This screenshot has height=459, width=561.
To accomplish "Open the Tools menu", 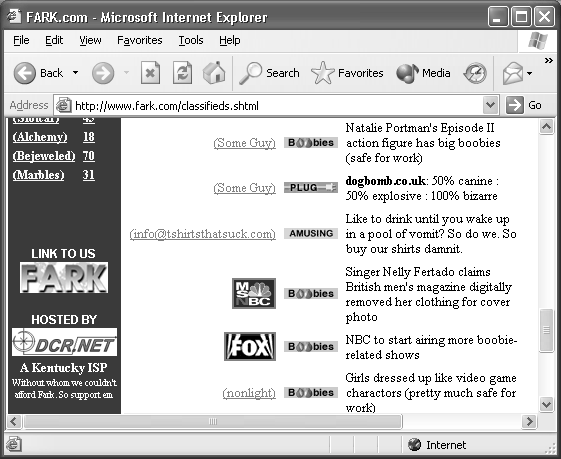I will (x=191, y=40).
